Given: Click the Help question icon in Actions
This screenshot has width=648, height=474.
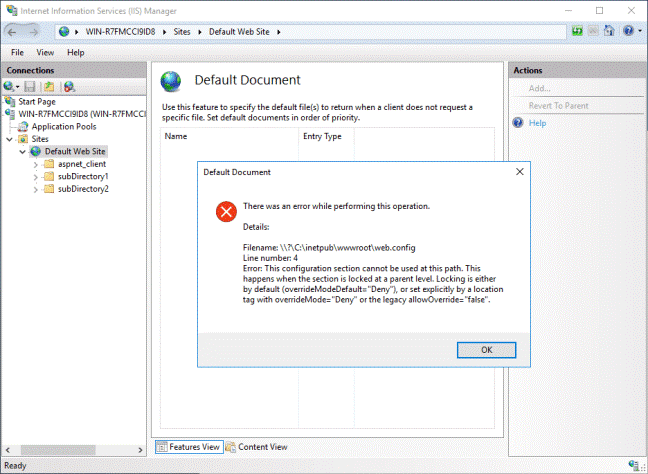Looking at the screenshot, I should [x=518, y=123].
